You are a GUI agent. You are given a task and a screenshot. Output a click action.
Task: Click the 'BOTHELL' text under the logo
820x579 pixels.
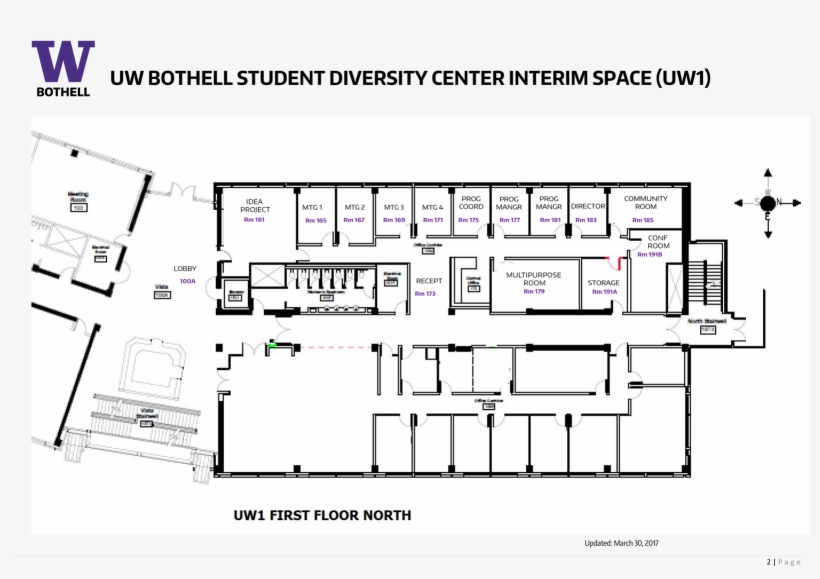point(63,92)
